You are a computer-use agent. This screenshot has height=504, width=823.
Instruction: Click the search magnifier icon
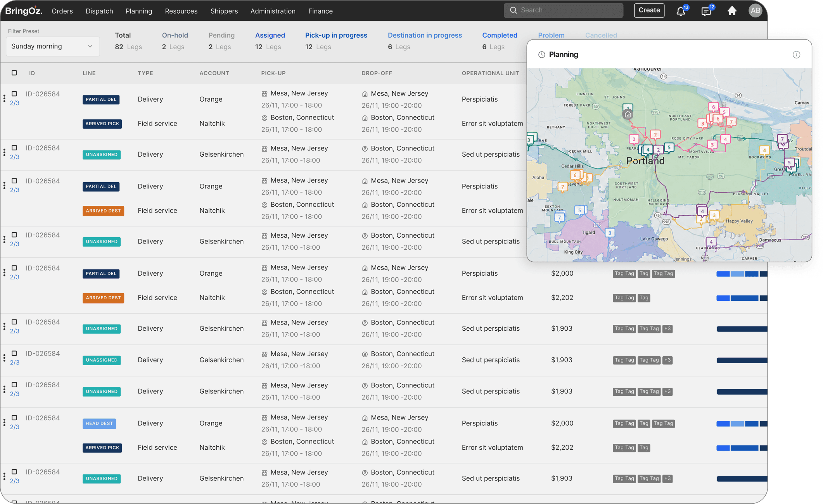[x=513, y=10]
